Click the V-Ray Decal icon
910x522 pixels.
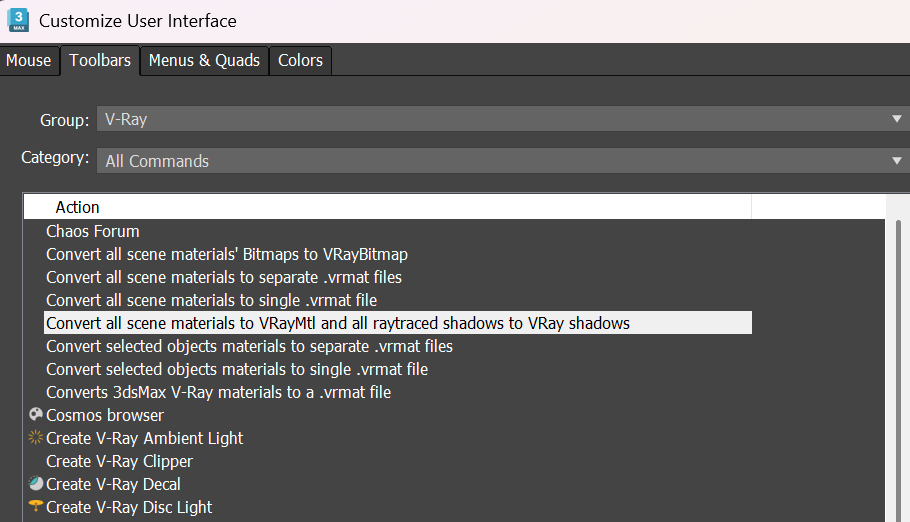pyautogui.click(x=36, y=484)
